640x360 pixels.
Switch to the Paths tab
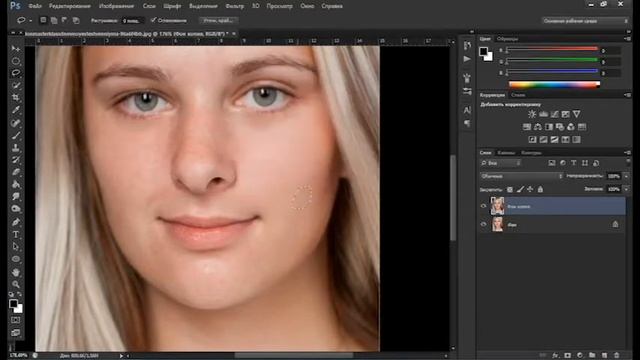tap(531, 153)
